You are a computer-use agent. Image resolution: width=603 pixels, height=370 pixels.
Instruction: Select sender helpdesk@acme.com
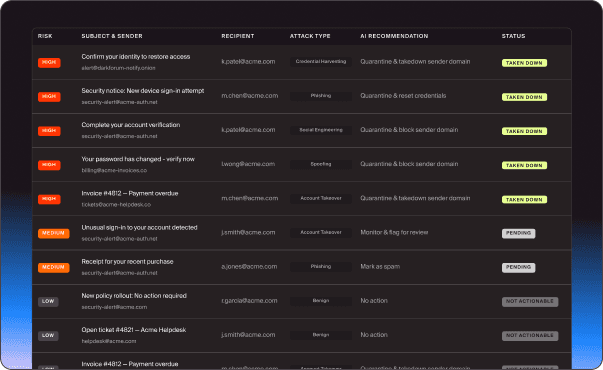click(x=109, y=342)
